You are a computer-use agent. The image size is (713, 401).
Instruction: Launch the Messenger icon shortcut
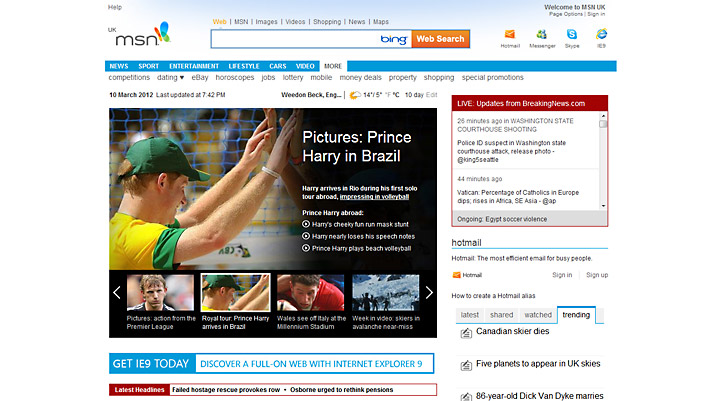coord(541,34)
